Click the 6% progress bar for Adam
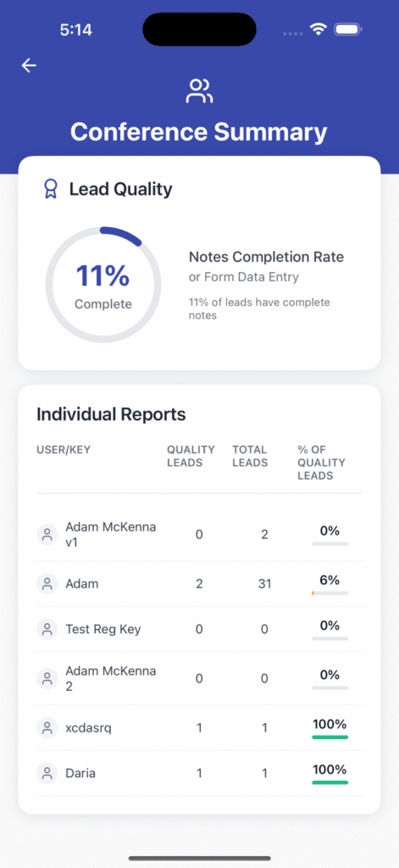Viewport: 399px width, 868px height. pos(330,593)
